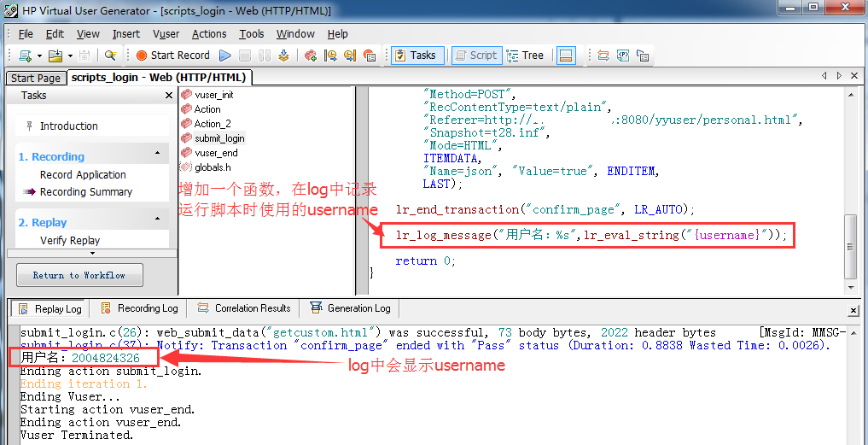868x445 pixels.
Task: Click the tab scroll right arrow
Action: pyautogui.click(x=839, y=76)
